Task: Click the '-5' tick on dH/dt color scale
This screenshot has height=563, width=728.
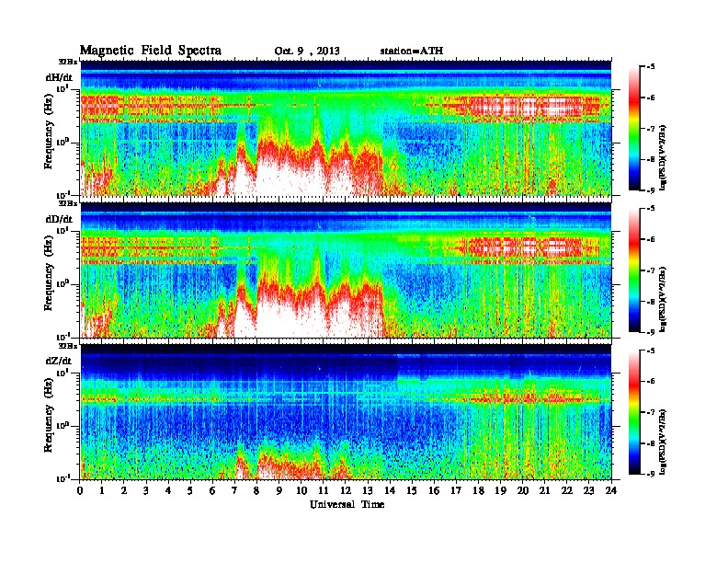Action: pyautogui.click(x=651, y=66)
